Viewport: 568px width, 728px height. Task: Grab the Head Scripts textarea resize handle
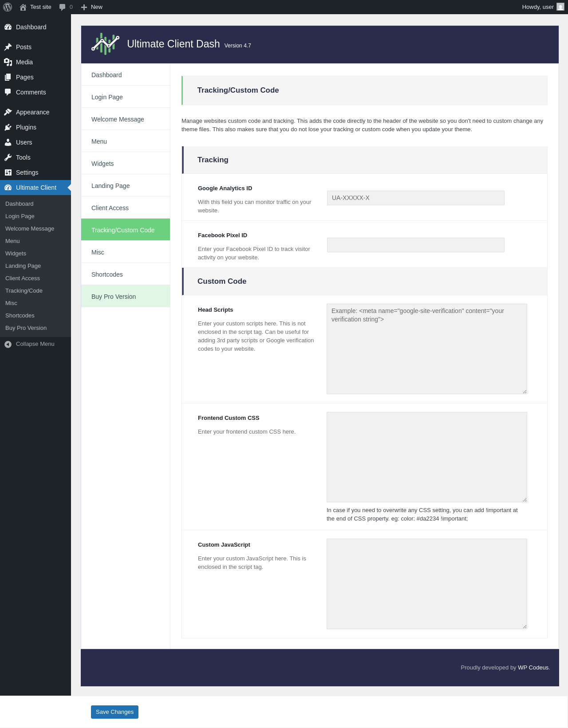coord(525,391)
